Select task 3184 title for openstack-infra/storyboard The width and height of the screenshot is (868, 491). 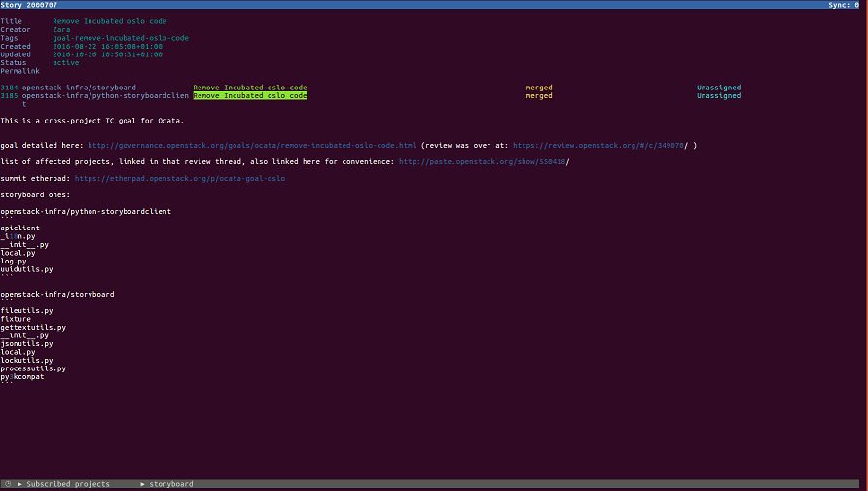pyautogui.click(x=249, y=88)
